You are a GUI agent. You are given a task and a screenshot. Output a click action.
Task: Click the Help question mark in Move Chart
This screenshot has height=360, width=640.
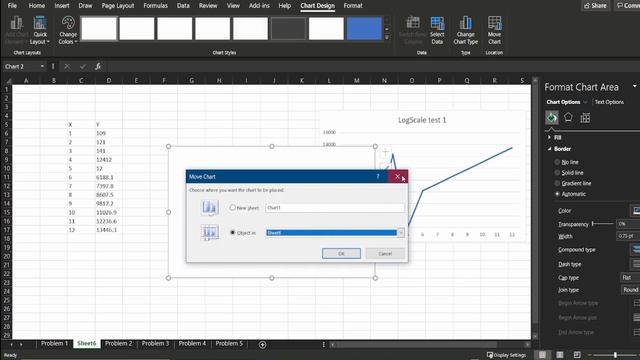coord(378,176)
